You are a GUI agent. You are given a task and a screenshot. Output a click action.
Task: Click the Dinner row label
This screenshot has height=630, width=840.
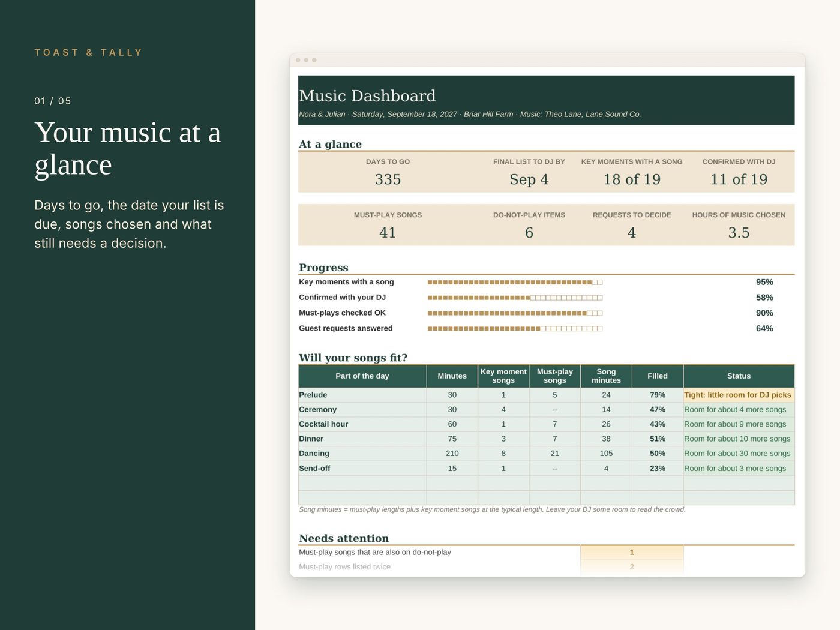click(311, 439)
